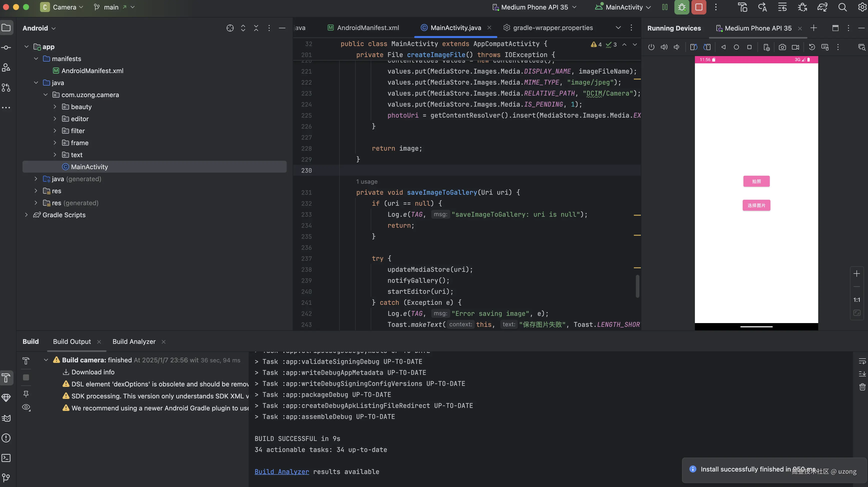Toggle pin tab in build panel
The height and width of the screenshot is (487, 868).
(26, 394)
